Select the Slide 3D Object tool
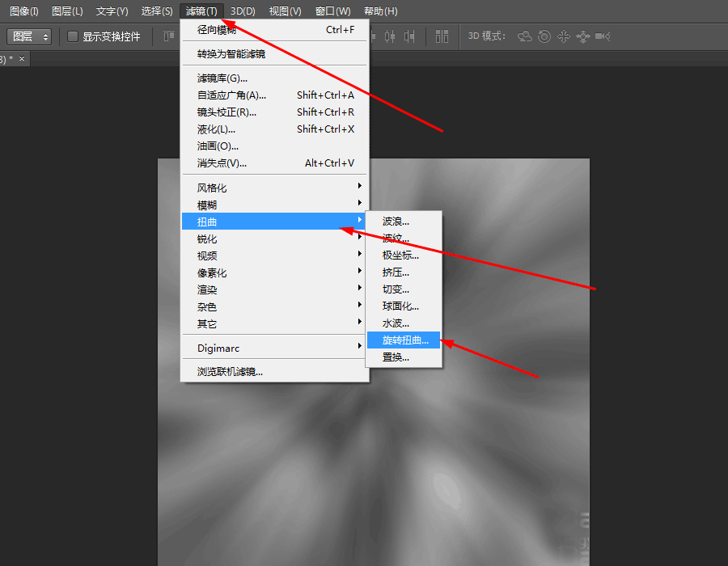This screenshot has height=566, width=728. point(583,36)
